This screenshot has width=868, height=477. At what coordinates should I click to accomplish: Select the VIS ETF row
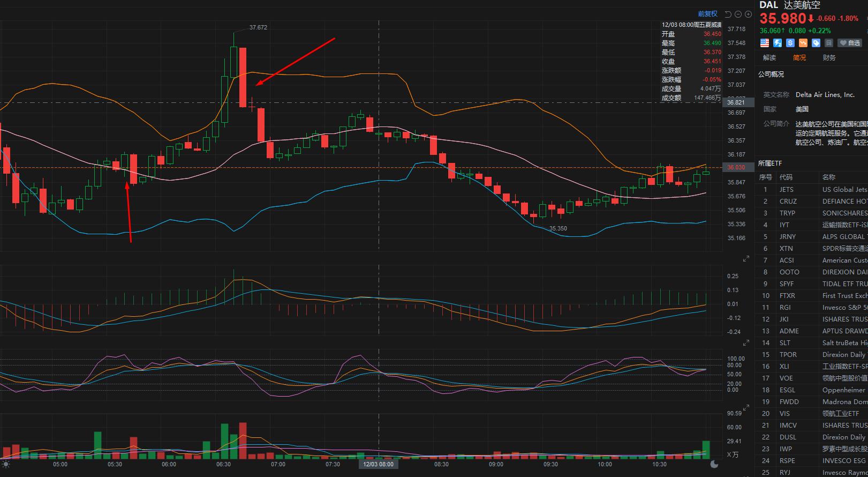click(812, 414)
